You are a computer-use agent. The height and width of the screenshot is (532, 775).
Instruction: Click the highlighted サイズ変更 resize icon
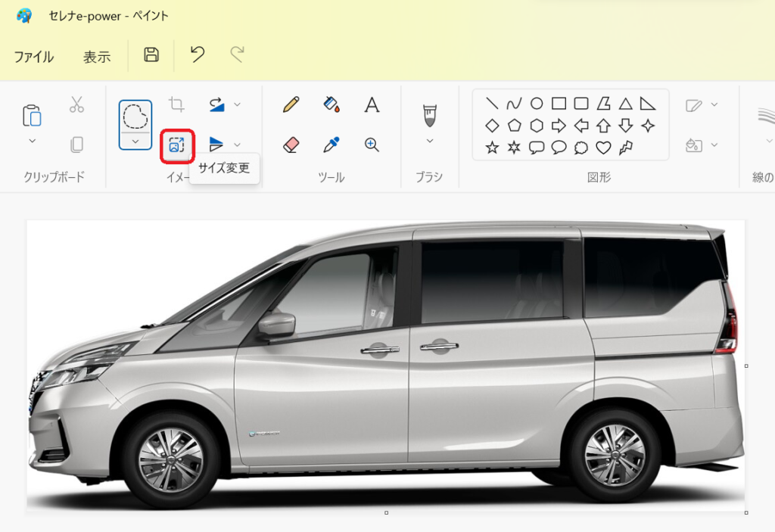coord(177,145)
